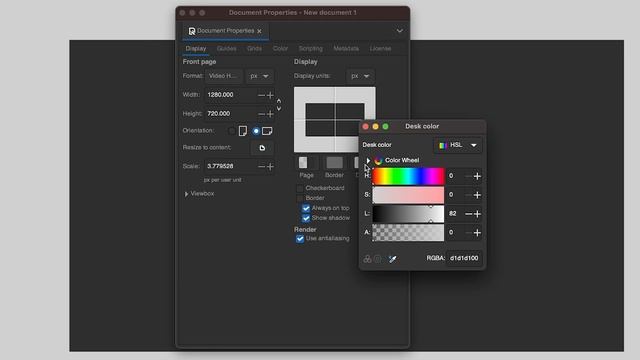This screenshot has width=640, height=360.
Task: Open the dock panel chevron menu
Action: click(400, 31)
